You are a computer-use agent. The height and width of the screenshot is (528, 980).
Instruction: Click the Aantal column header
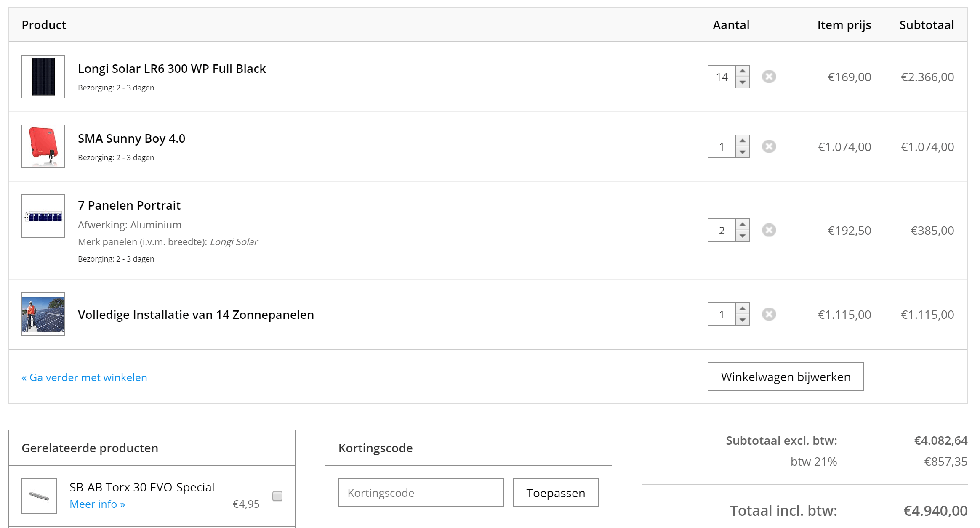(731, 25)
